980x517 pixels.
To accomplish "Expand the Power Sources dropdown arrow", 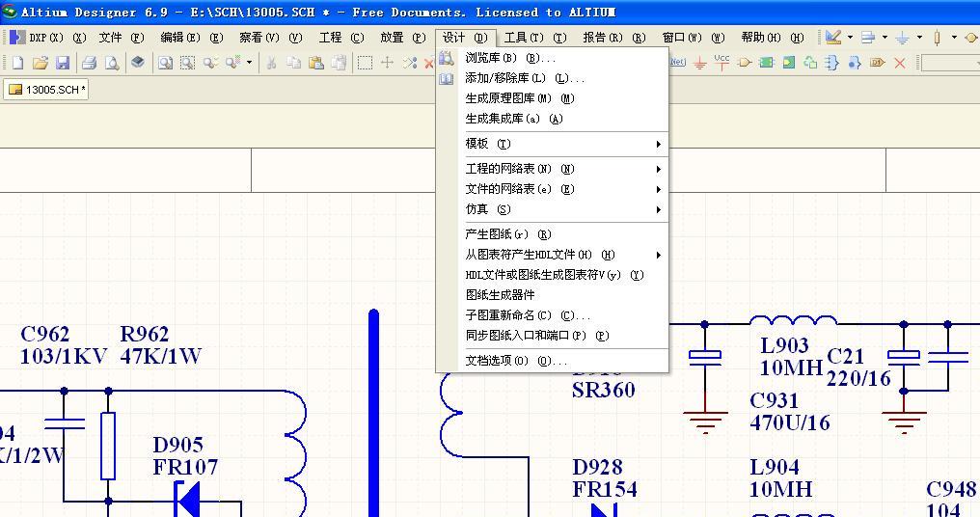I will [x=919, y=38].
